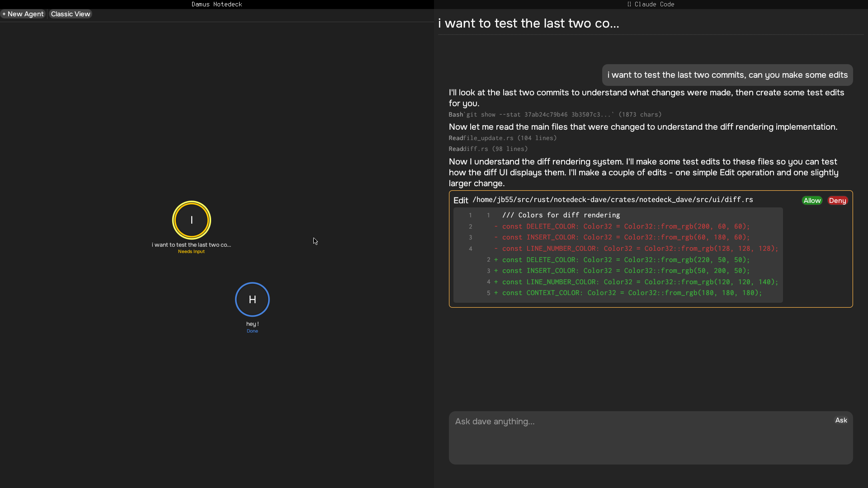Image resolution: width=868 pixels, height=488 pixels.
Task: Click the added CONTEXT_COLOR diff line
Action: (632, 293)
